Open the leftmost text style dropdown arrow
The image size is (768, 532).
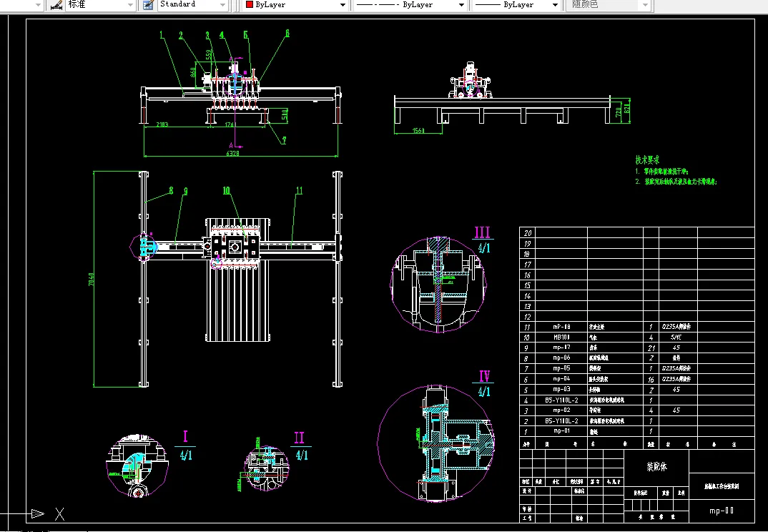coord(38,5)
